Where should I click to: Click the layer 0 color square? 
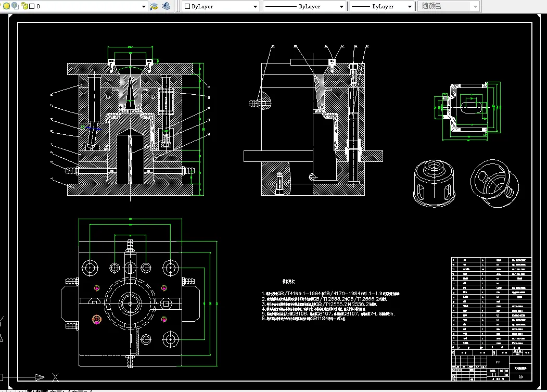pos(31,6)
